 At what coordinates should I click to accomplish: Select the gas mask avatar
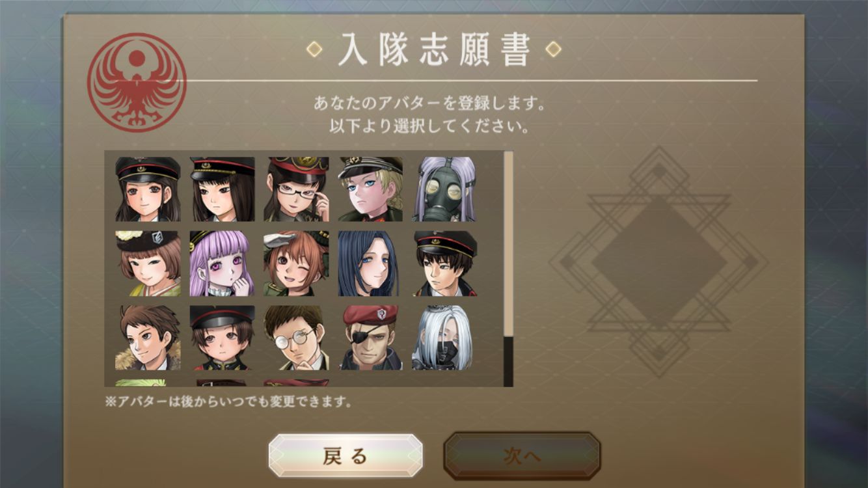(444, 189)
